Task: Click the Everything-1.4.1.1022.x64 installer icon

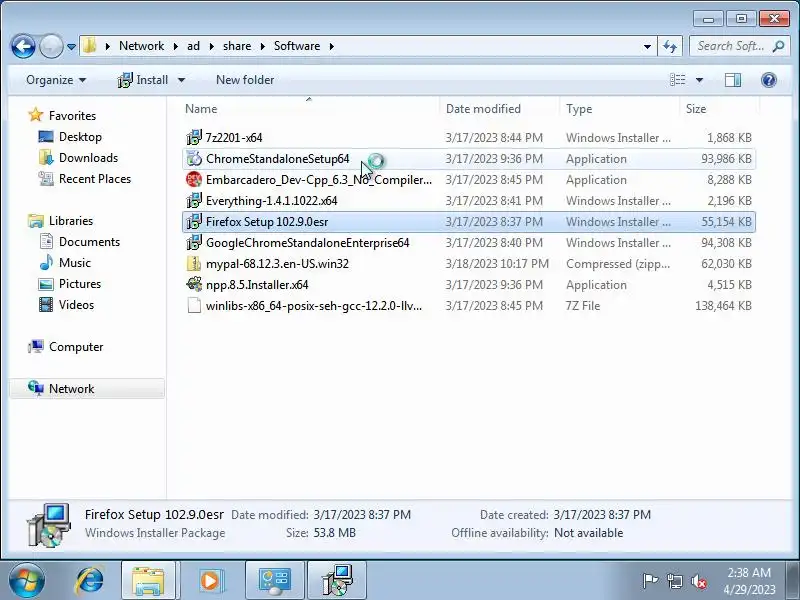Action: point(194,201)
